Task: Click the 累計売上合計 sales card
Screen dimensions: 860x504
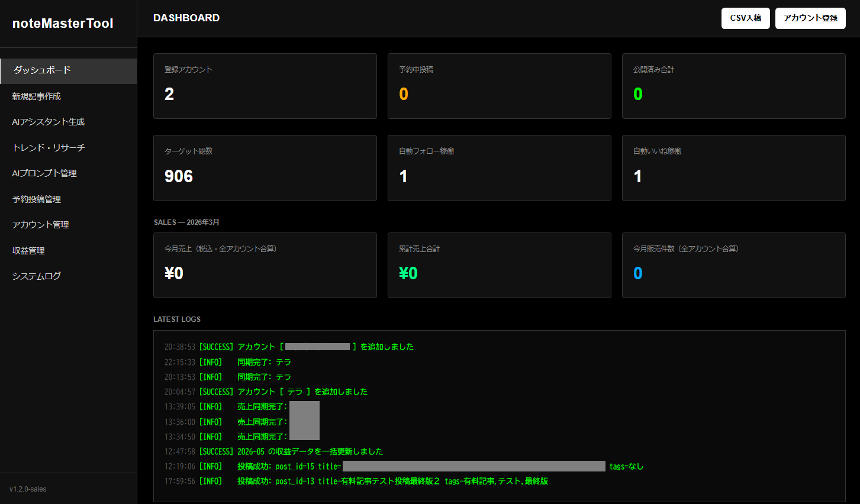Action: 499,265
